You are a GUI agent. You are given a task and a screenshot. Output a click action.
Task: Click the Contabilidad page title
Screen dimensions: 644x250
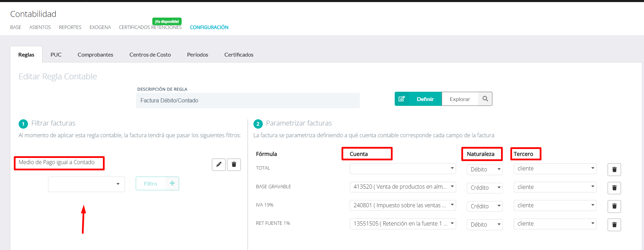pos(33,14)
